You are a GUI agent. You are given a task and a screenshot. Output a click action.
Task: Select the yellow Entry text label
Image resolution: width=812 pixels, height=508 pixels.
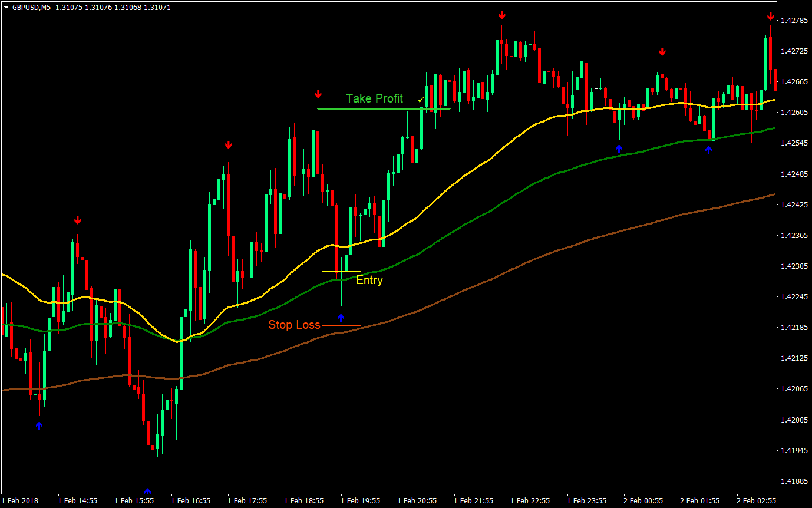coord(369,281)
